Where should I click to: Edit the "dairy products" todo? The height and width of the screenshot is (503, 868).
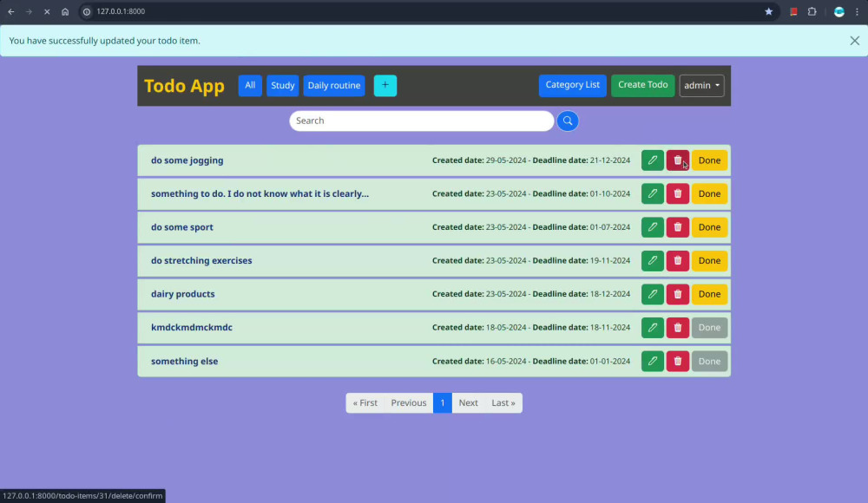[652, 294]
